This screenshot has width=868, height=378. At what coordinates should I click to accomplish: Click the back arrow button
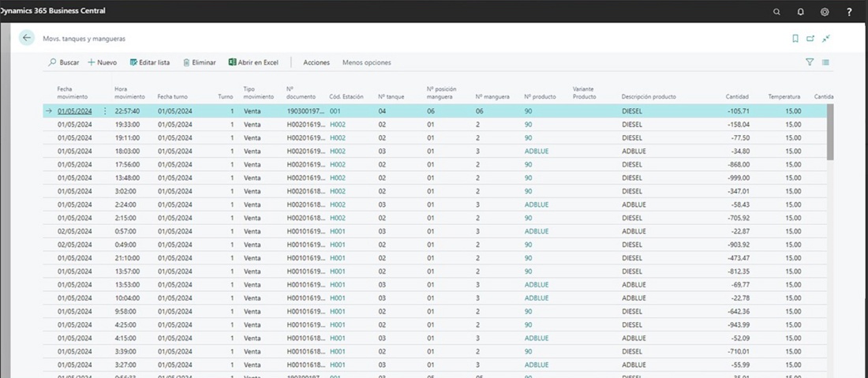coord(27,38)
